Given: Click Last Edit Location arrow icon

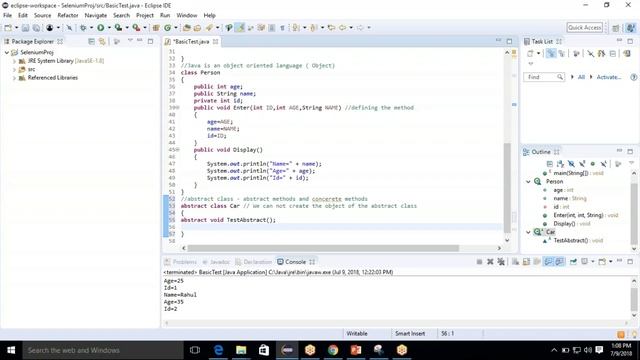Looking at the screenshot, I should (331, 28).
